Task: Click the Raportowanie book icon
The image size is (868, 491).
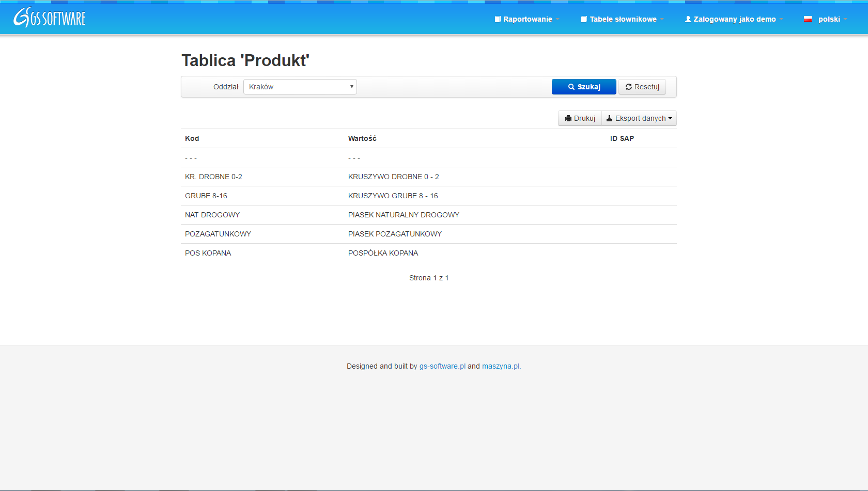Action: pyautogui.click(x=498, y=19)
